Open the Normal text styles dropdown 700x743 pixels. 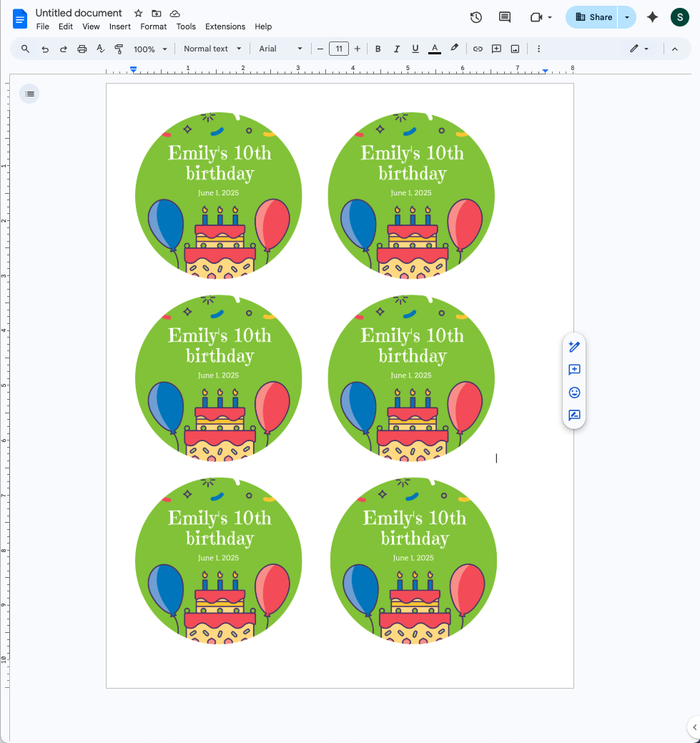[x=212, y=49]
